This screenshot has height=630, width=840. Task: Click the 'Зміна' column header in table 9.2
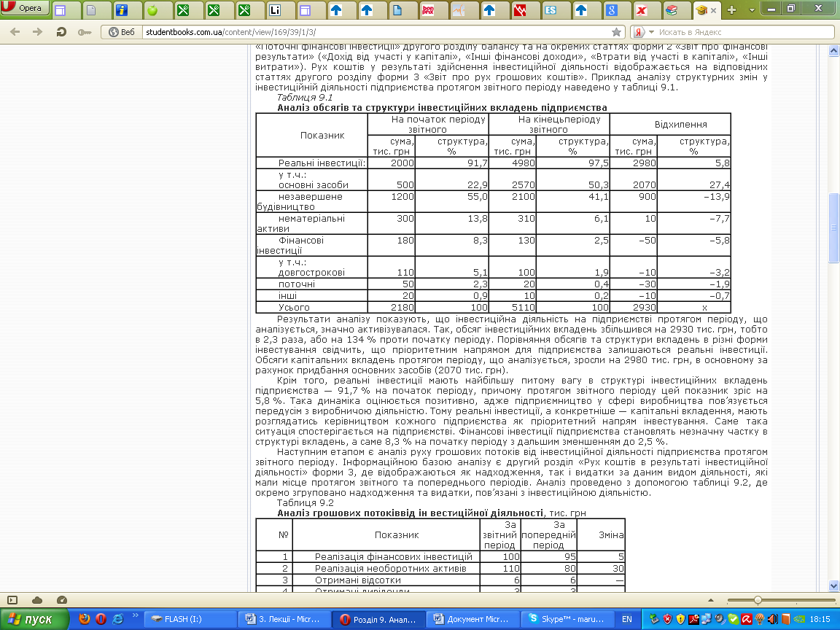(x=611, y=534)
